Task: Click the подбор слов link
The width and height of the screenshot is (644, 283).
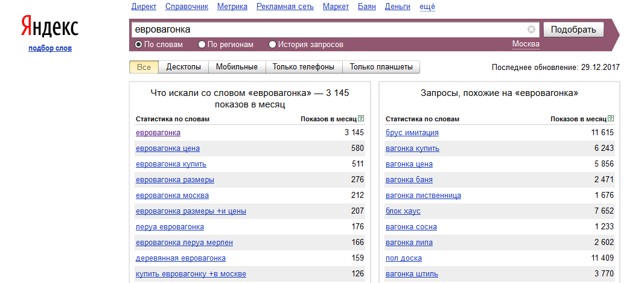Action: 50,48
